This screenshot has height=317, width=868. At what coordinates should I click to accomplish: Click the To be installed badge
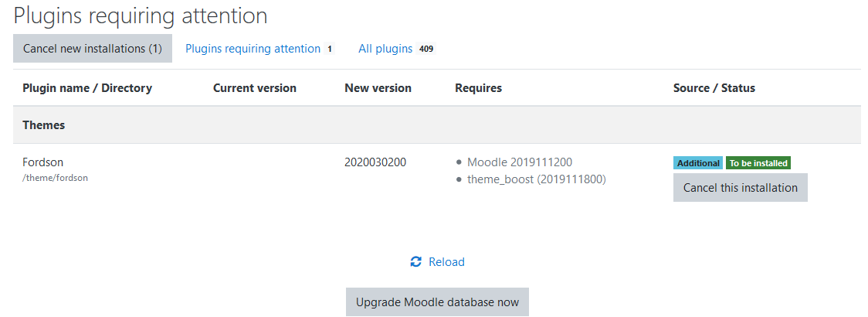tap(758, 163)
